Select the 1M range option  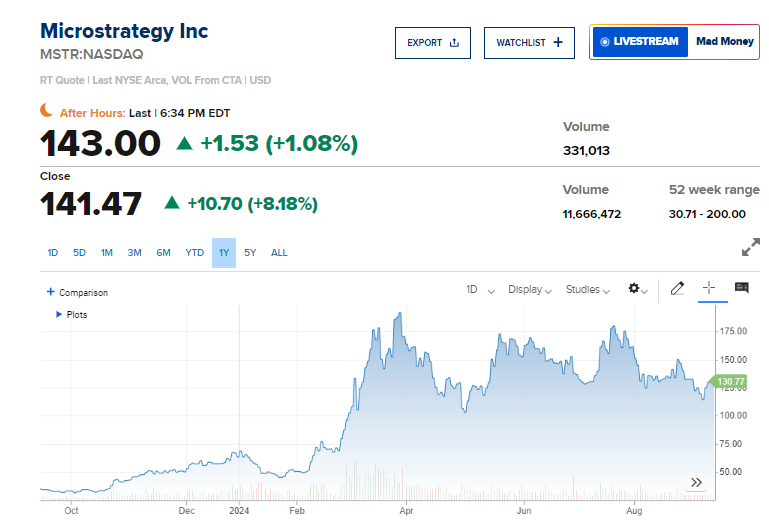tap(106, 253)
